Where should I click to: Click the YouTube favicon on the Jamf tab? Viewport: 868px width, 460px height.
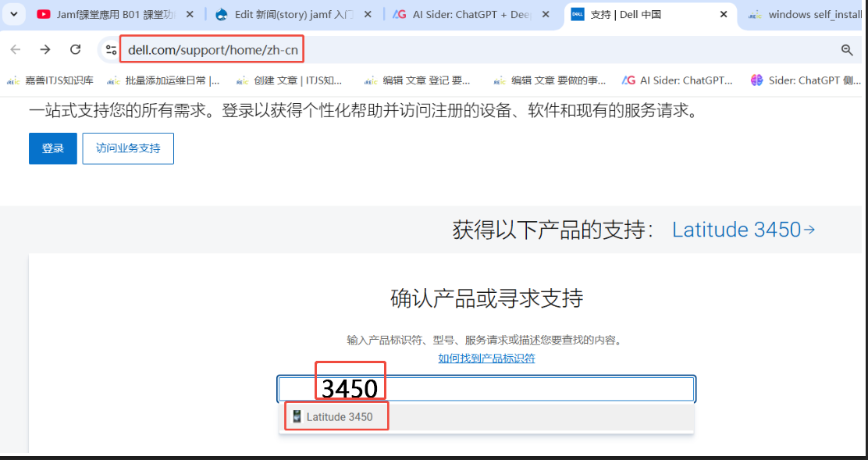(x=44, y=15)
